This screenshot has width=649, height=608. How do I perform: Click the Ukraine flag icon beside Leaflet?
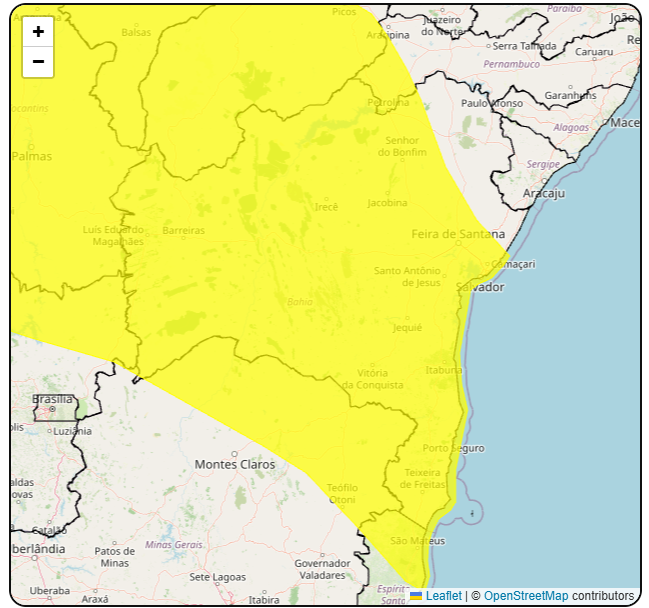tap(416, 596)
